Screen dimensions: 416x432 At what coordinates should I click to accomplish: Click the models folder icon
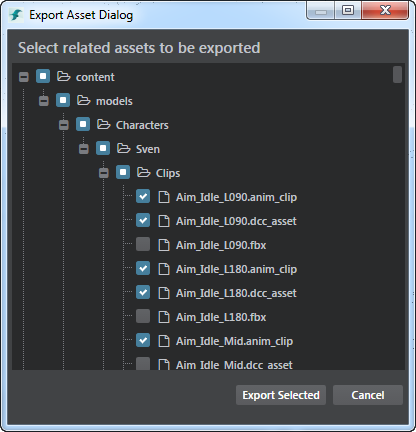pyautogui.click(x=83, y=100)
